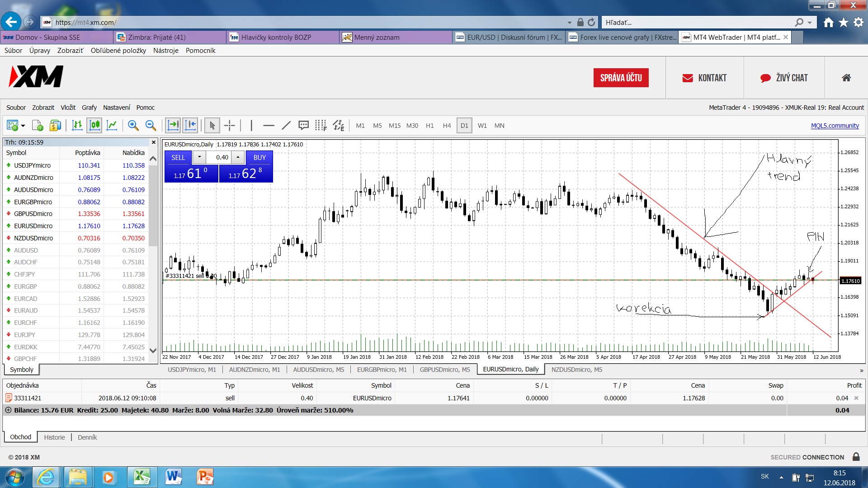Expand the Bilance summary row icon

click(x=8, y=410)
